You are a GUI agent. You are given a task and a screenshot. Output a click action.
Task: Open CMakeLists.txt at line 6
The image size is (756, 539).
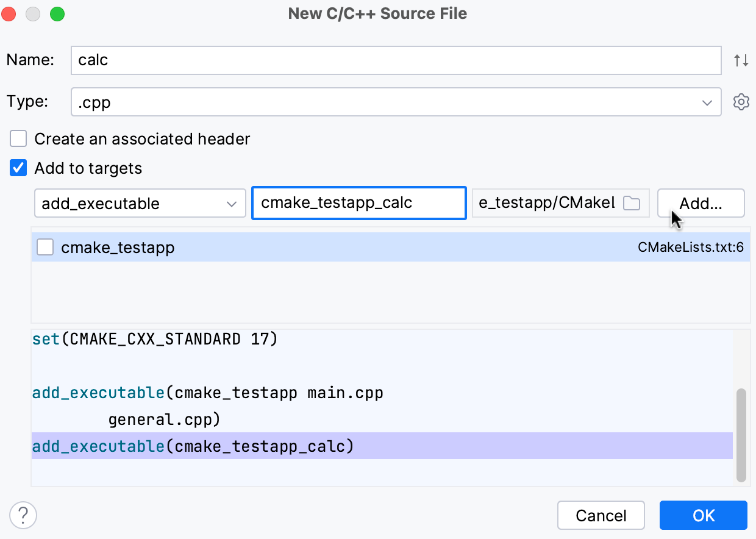click(692, 247)
